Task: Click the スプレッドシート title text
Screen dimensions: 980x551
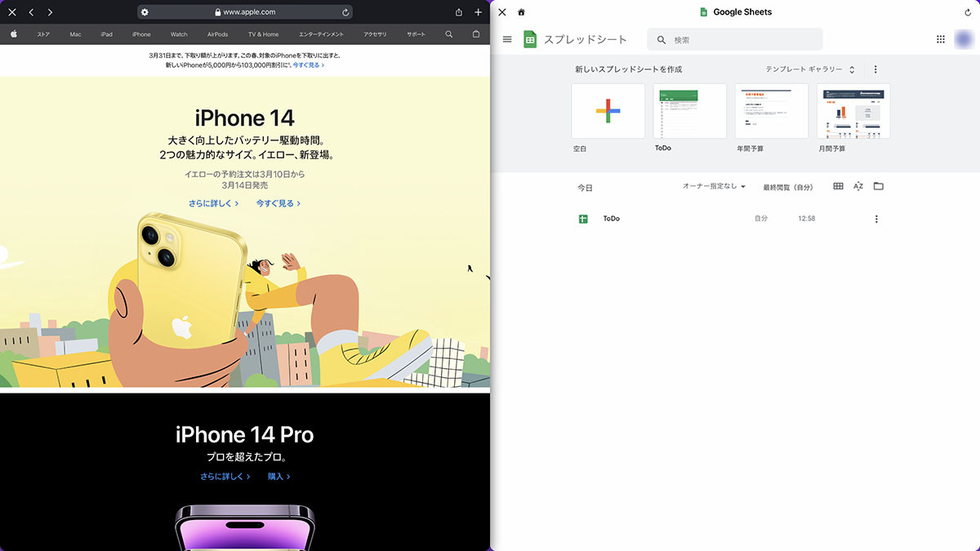Action: point(586,39)
